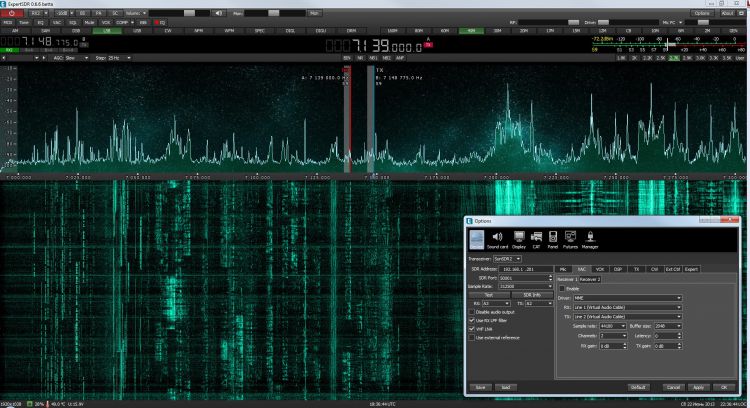Click the SDR Address input field
Viewport: 750px width, 408px height.
tap(526, 269)
